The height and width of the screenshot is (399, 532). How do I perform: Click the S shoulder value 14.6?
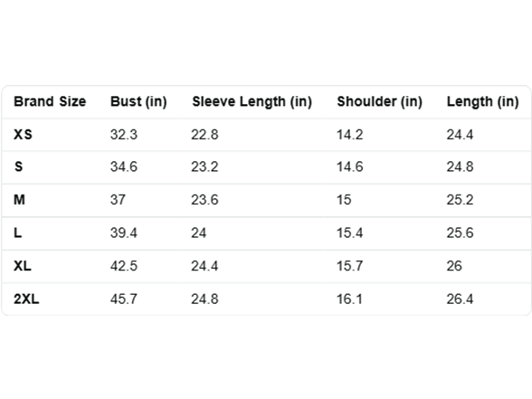coord(349,166)
